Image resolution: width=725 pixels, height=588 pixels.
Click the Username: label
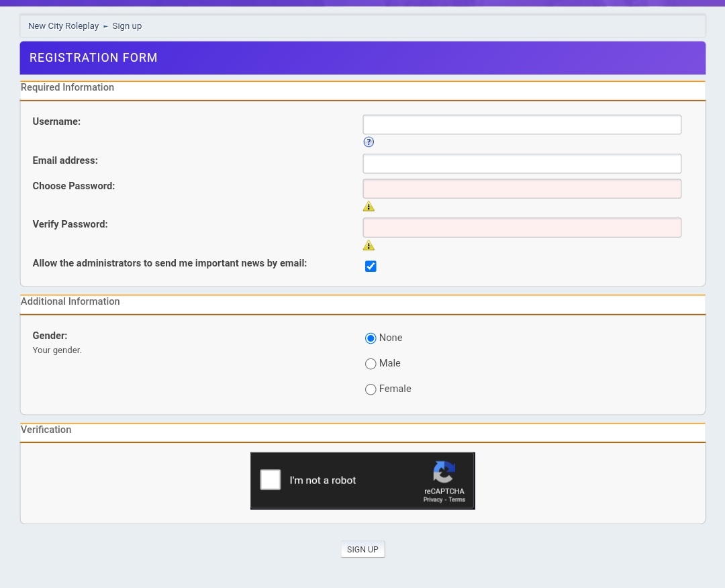click(56, 121)
